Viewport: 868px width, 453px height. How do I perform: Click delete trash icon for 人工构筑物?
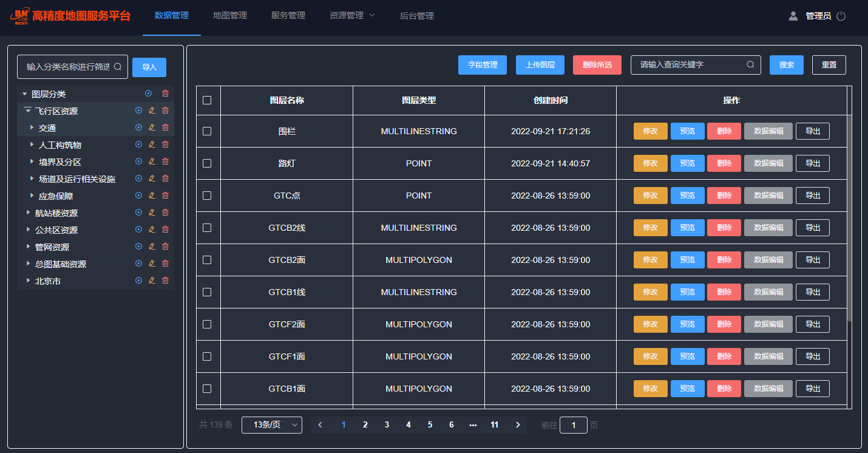pyautogui.click(x=165, y=145)
